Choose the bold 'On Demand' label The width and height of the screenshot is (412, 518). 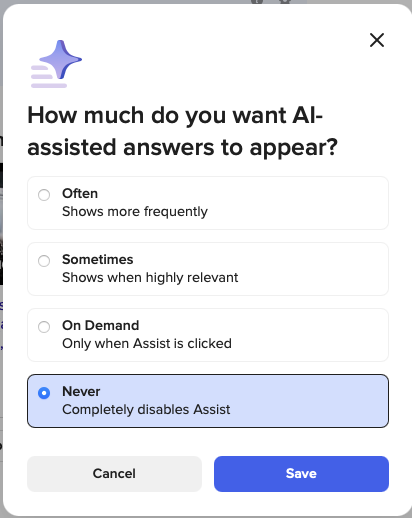point(101,325)
